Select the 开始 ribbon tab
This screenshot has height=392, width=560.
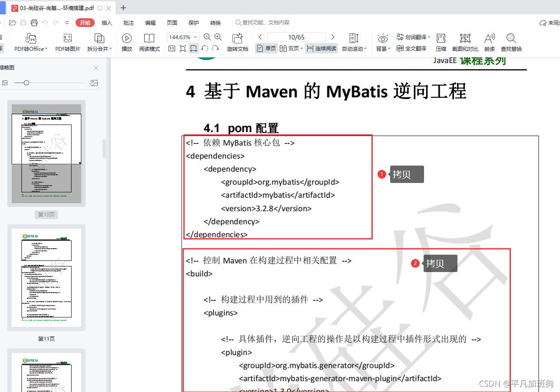point(85,23)
